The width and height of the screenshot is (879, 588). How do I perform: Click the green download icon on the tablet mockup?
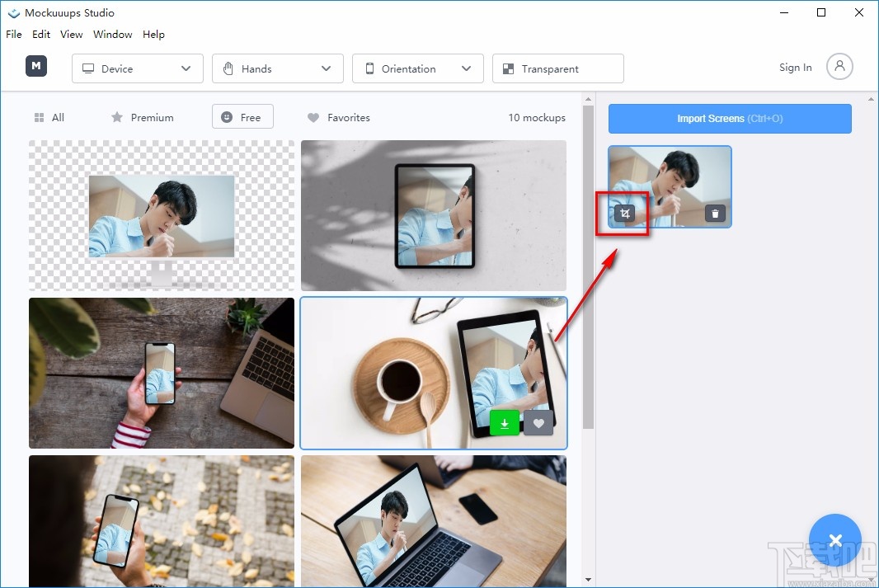tap(505, 422)
